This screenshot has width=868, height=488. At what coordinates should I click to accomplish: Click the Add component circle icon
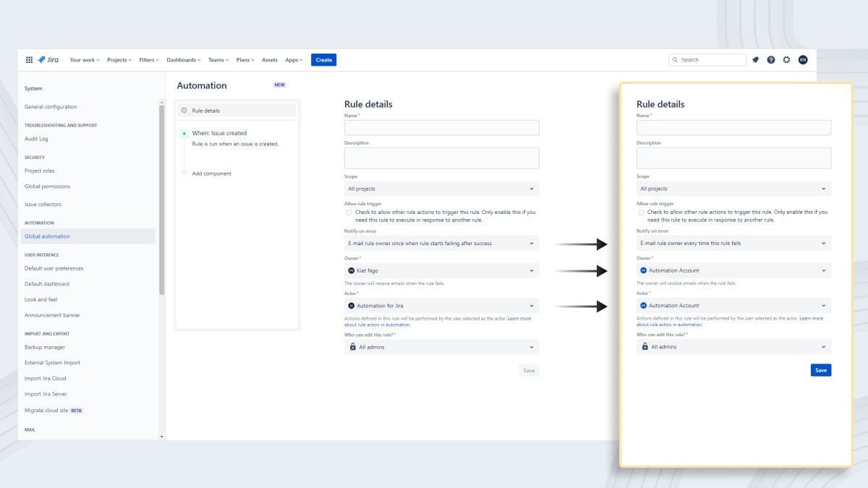click(184, 174)
